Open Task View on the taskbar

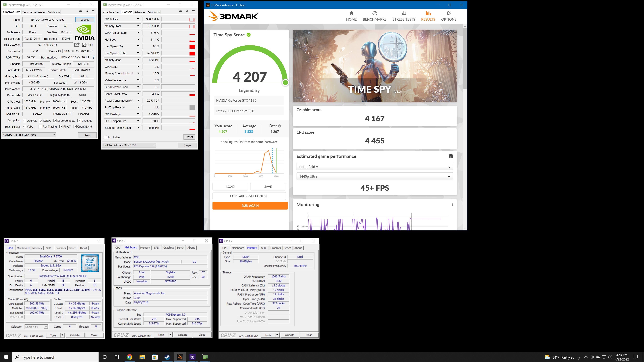tap(117, 357)
